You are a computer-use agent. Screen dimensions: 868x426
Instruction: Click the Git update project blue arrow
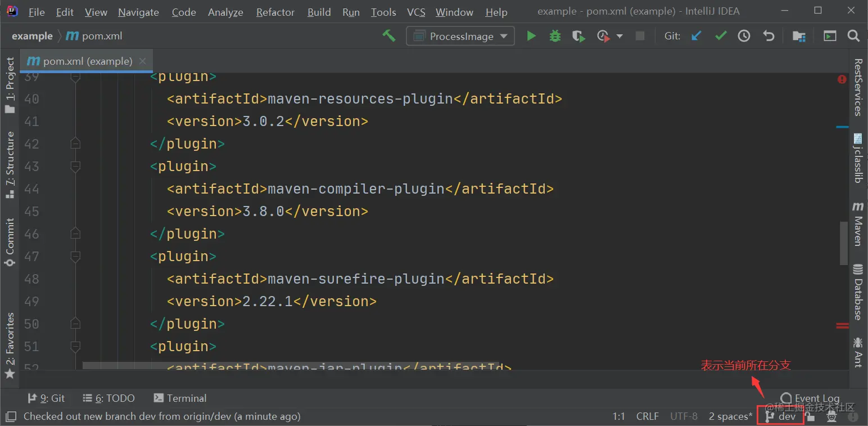697,36
